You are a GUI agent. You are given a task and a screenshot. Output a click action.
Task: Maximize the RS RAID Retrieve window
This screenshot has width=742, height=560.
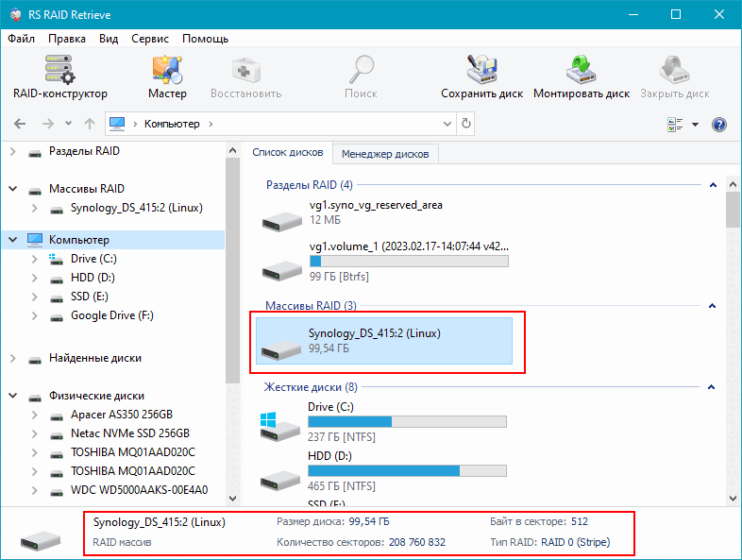(676, 15)
